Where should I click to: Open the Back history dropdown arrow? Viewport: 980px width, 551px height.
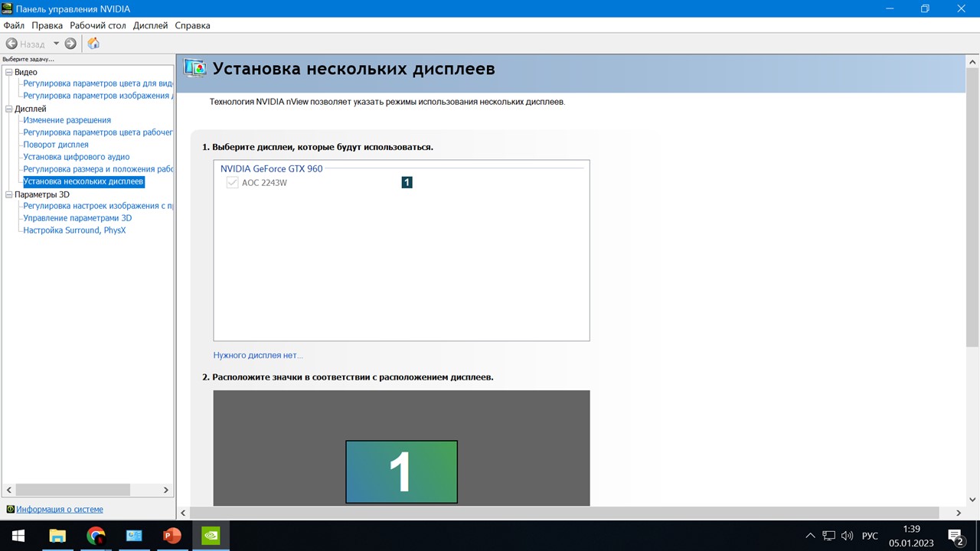coord(56,44)
